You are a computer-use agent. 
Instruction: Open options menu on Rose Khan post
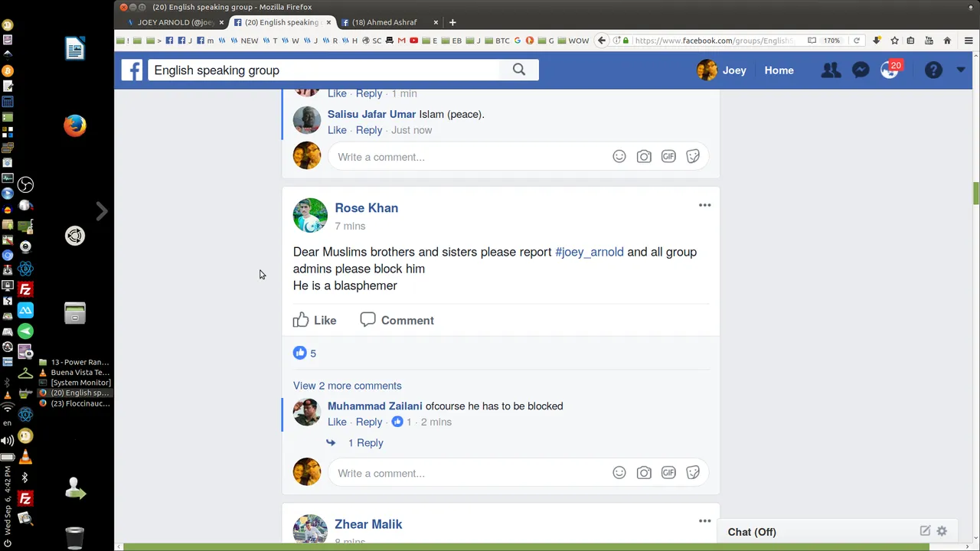pos(704,205)
